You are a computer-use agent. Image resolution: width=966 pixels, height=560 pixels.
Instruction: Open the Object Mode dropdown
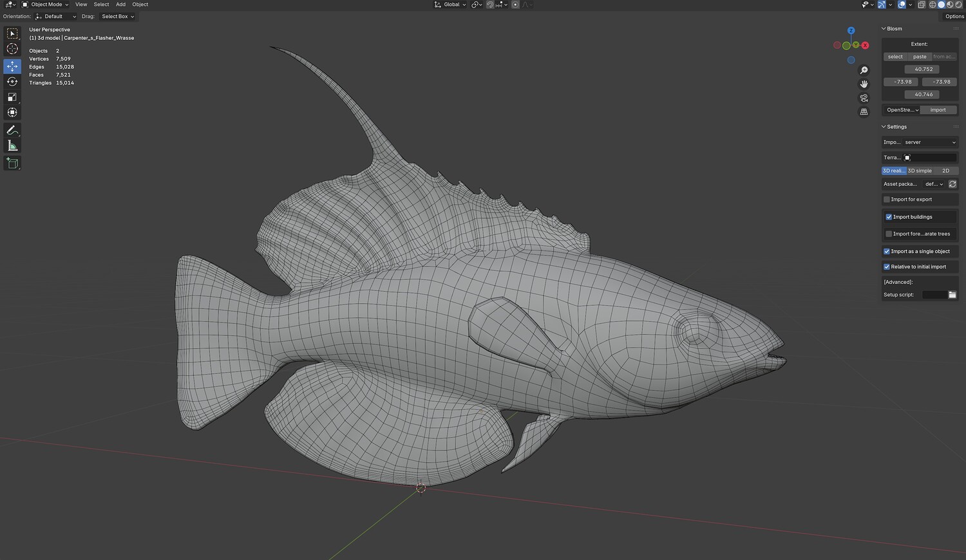click(45, 5)
